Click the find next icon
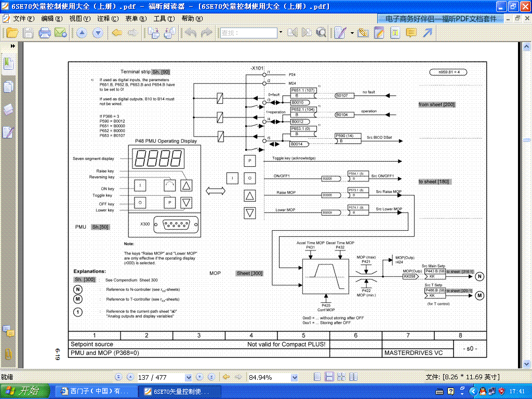The height and width of the screenshot is (399, 532). click(307, 33)
